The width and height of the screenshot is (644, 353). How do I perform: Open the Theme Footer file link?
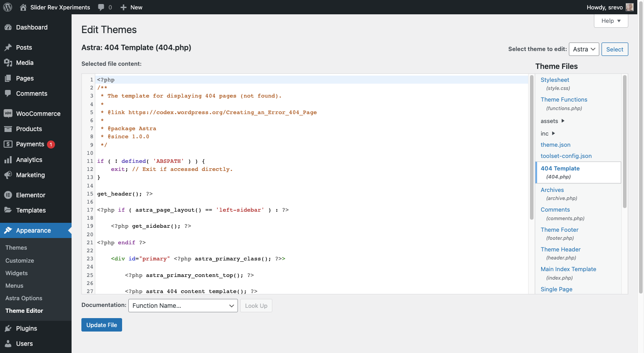coord(559,230)
